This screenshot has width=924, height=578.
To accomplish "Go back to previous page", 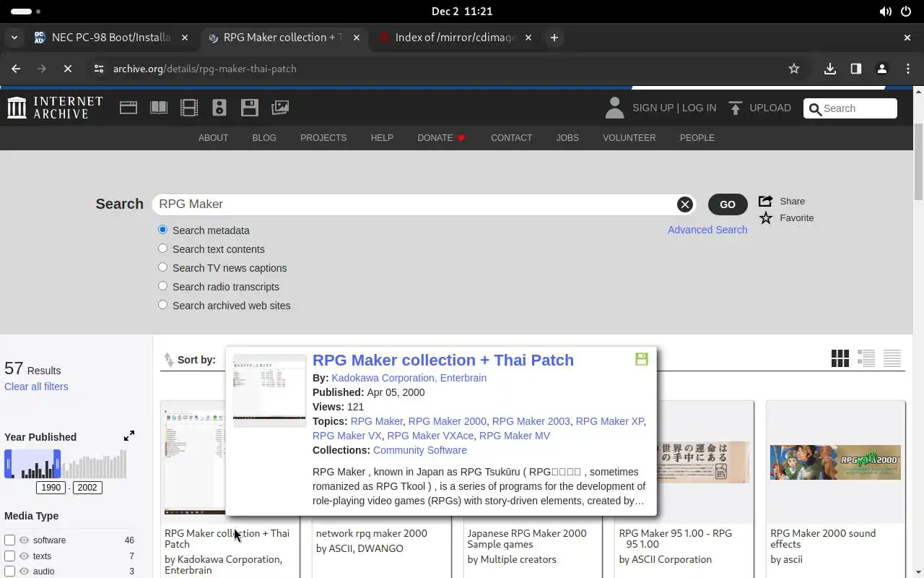I will click(16, 69).
